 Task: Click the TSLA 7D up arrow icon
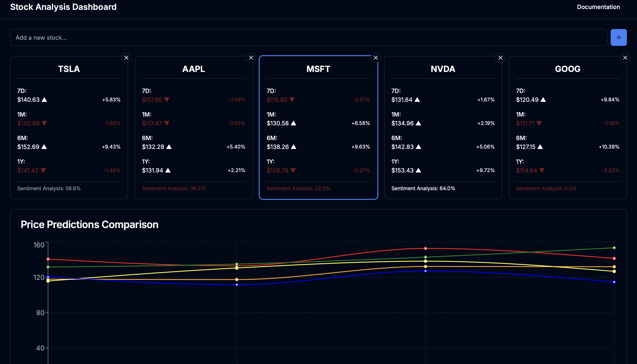[x=44, y=100]
